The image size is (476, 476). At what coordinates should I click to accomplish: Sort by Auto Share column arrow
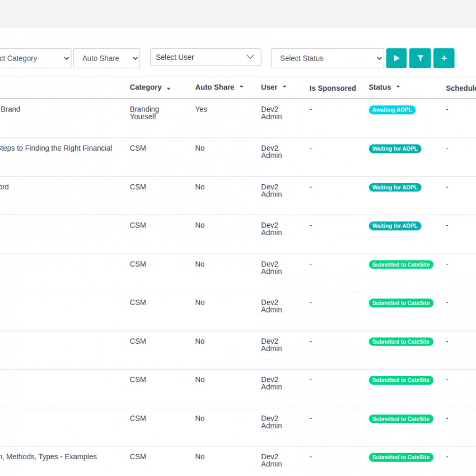click(x=241, y=87)
